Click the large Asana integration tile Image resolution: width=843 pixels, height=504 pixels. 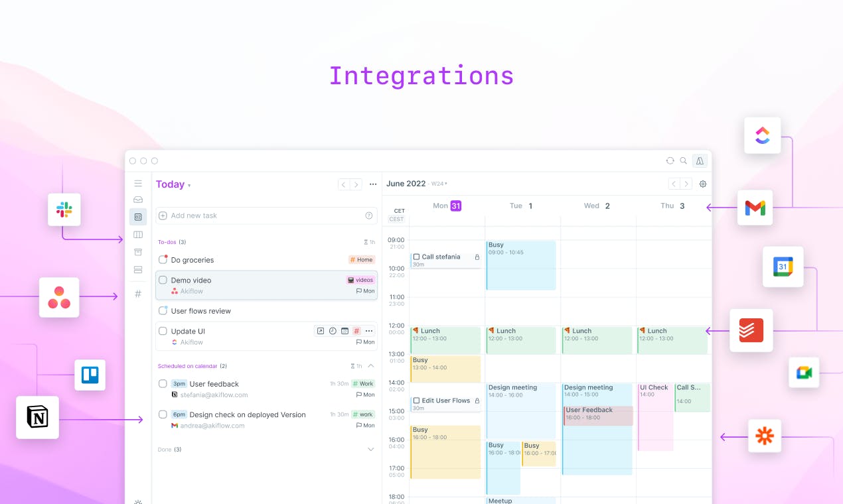click(59, 297)
